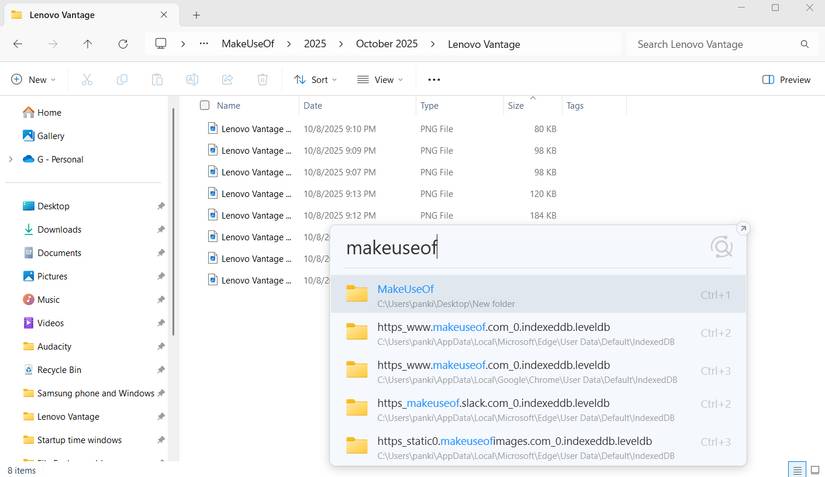
Task: Sort files by the Type column header
Action: coord(429,106)
